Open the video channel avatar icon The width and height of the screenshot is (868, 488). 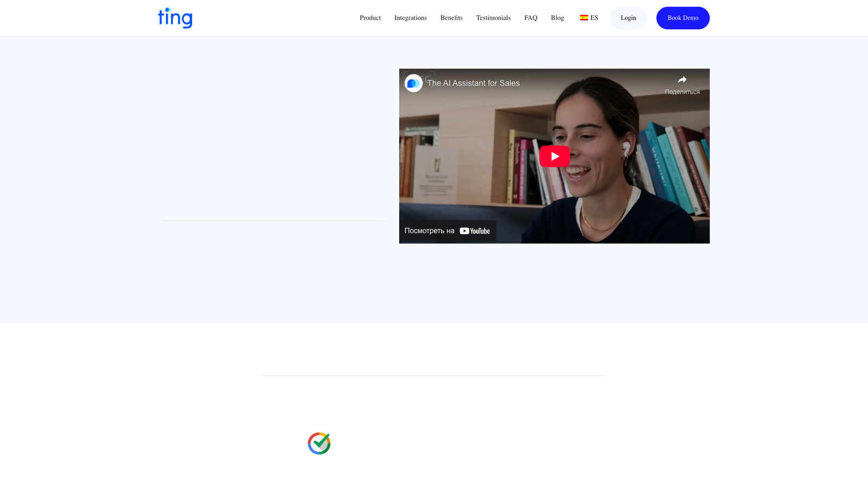point(413,83)
